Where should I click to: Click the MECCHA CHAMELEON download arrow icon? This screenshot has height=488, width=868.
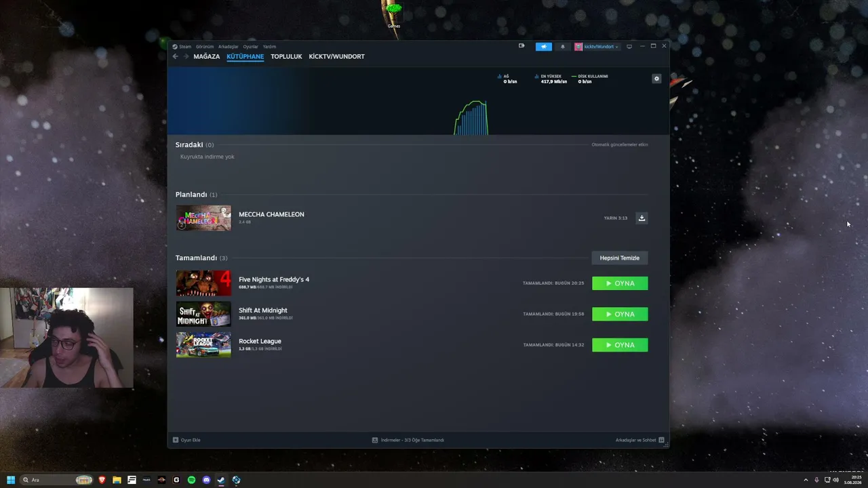(642, 218)
